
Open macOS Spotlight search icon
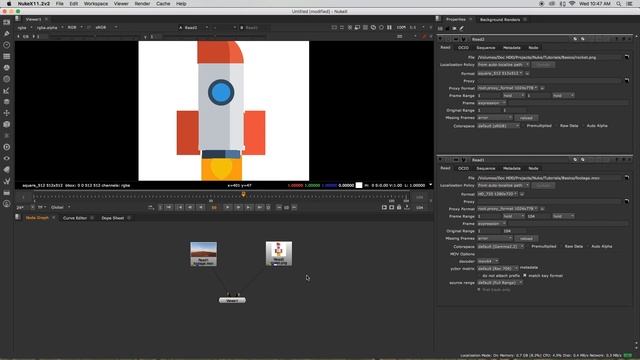[x=619, y=4]
